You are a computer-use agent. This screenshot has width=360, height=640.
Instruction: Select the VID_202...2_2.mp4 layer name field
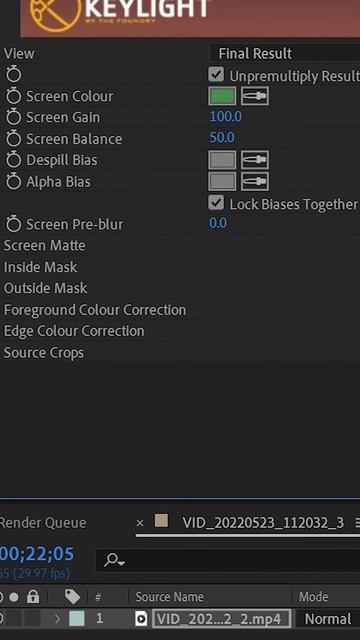222,619
